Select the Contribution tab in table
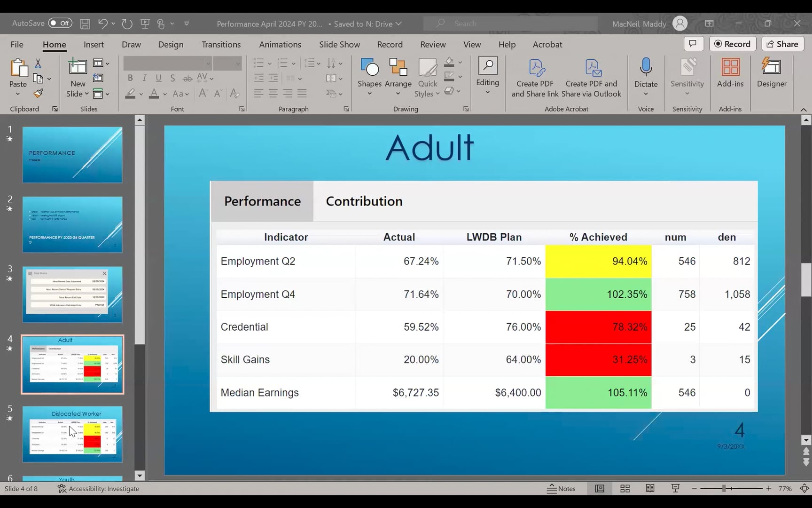Image resolution: width=812 pixels, height=508 pixels. [x=364, y=201]
